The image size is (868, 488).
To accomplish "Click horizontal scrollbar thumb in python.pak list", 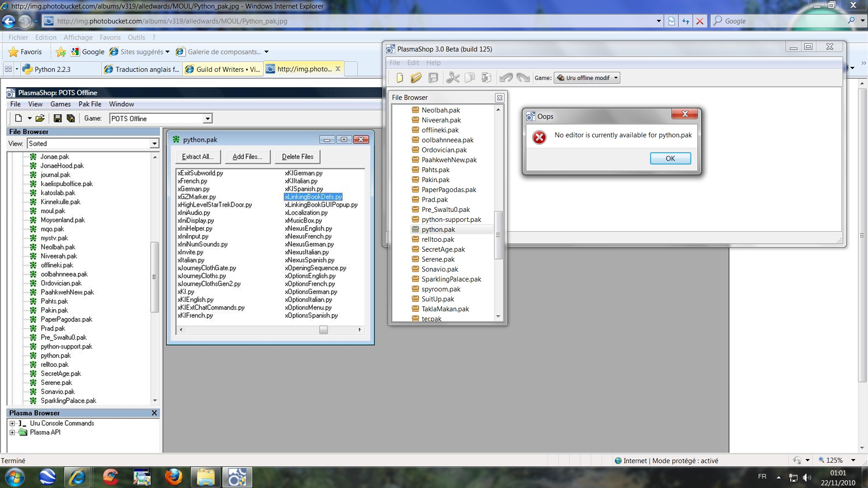I will (x=324, y=330).
